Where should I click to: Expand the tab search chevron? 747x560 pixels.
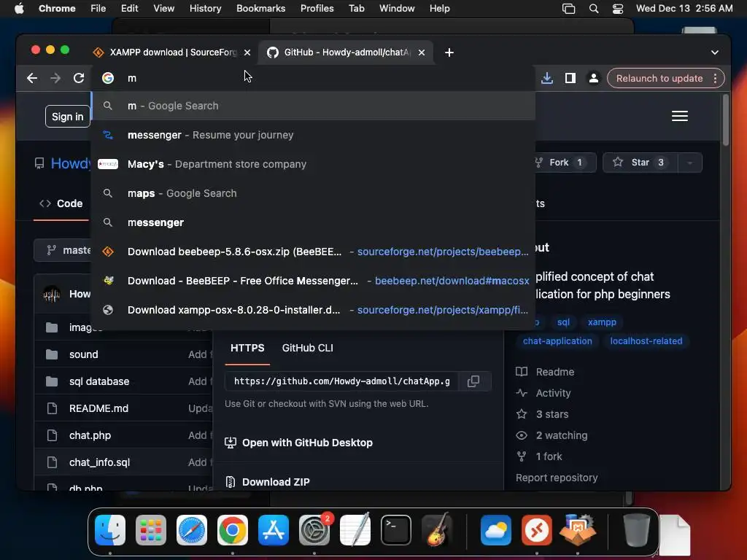coord(715,52)
